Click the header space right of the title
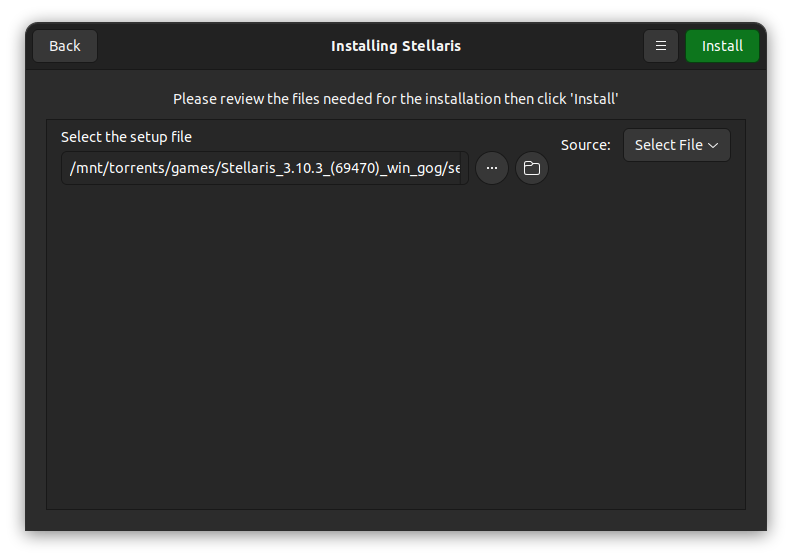Viewport: 792px width, 559px height. pyautogui.click(x=551, y=46)
